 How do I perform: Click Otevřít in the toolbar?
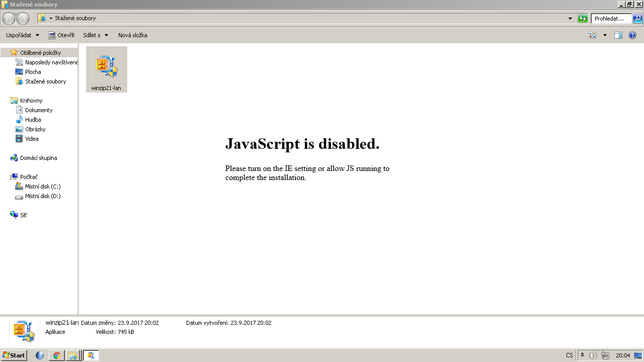point(61,35)
